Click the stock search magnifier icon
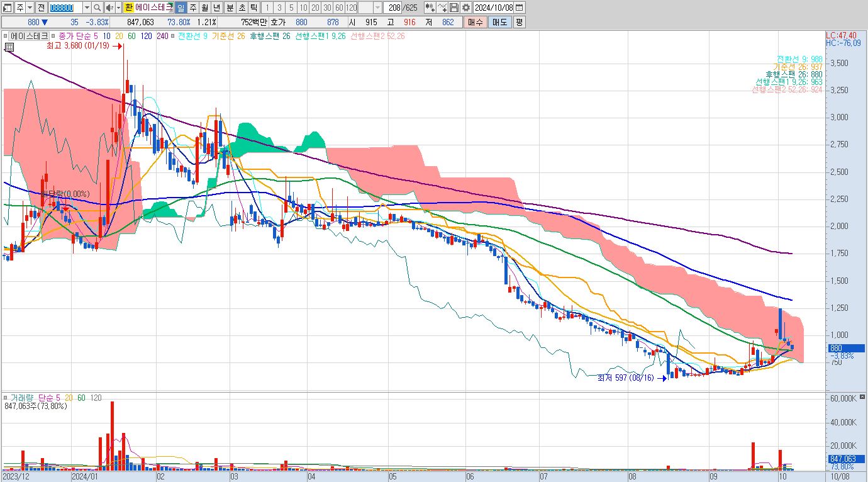868x482 pixels. tap(97, 8)
